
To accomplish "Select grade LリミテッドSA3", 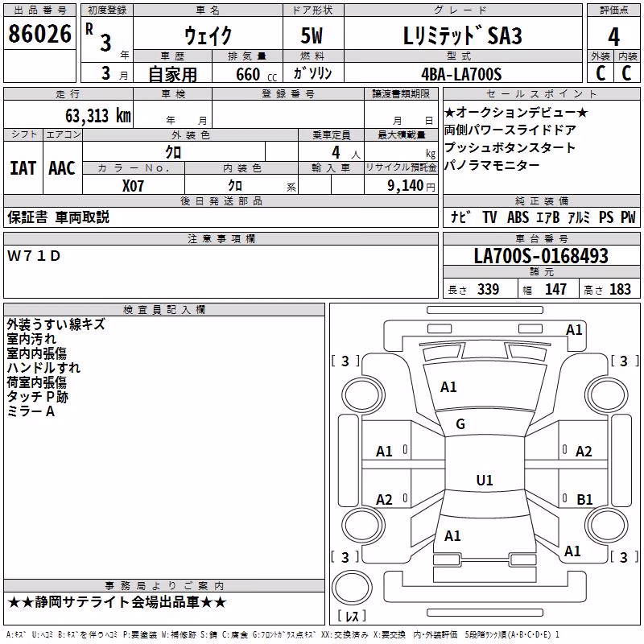I will point(462,35).
